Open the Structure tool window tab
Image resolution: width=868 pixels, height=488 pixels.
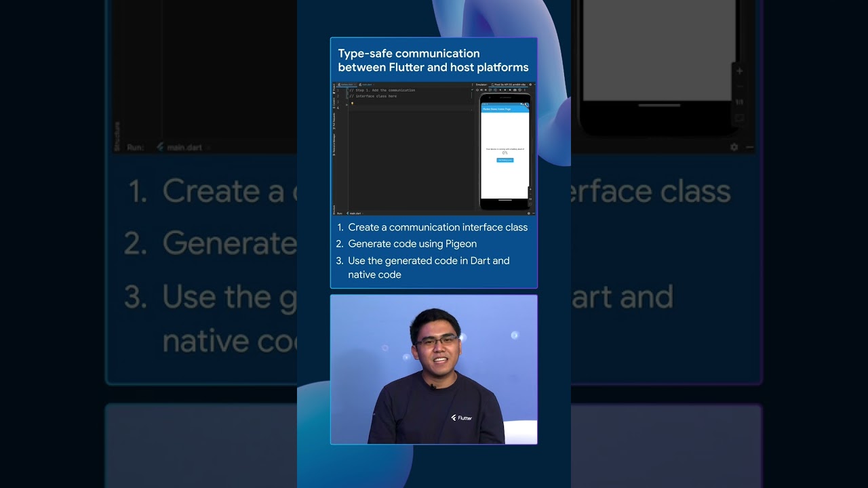(334, 209)
